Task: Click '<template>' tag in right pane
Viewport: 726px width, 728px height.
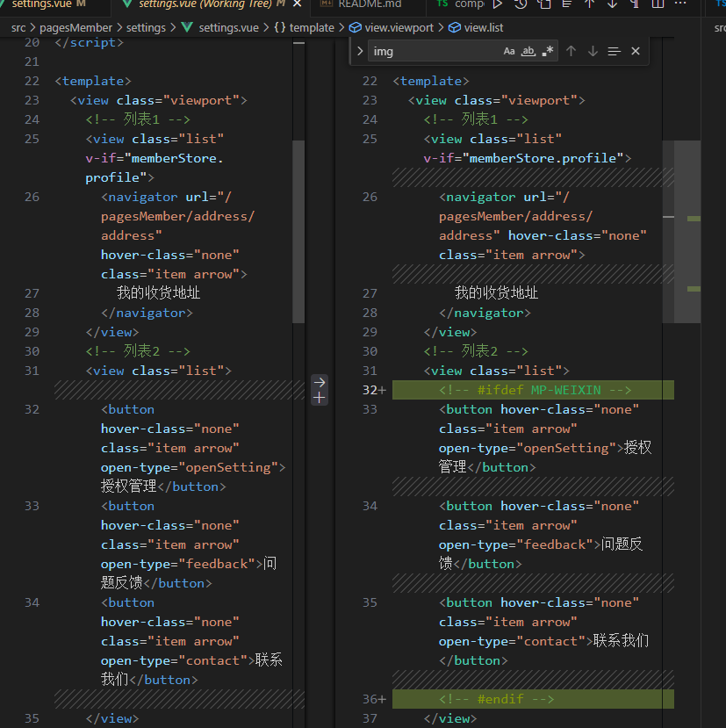Action: click(431, 82)
